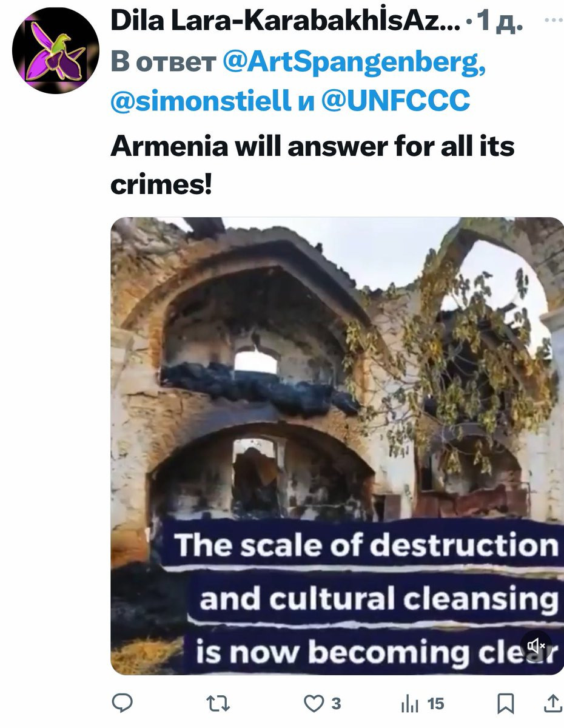Click the like count number 3
Viewport: 564px width, 728px height.
(336, 704)
